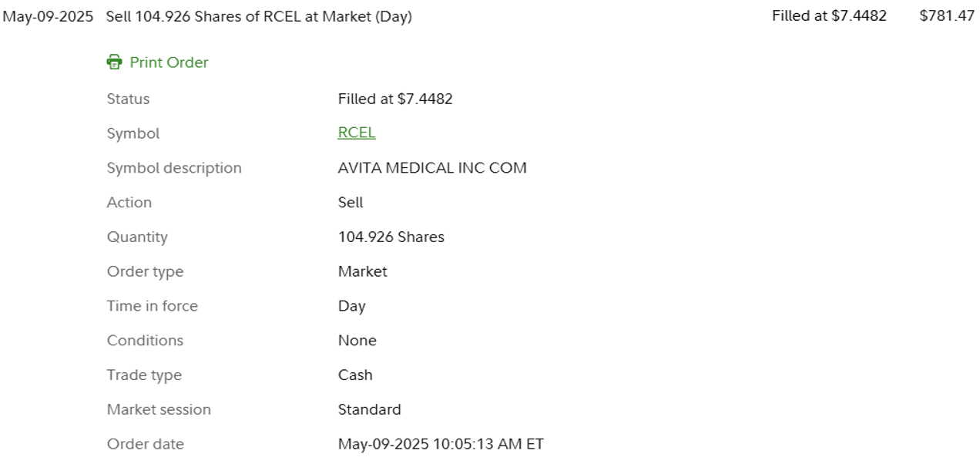
Task: Click the 104.926 Shares quantity value
Action: [391, 237]
